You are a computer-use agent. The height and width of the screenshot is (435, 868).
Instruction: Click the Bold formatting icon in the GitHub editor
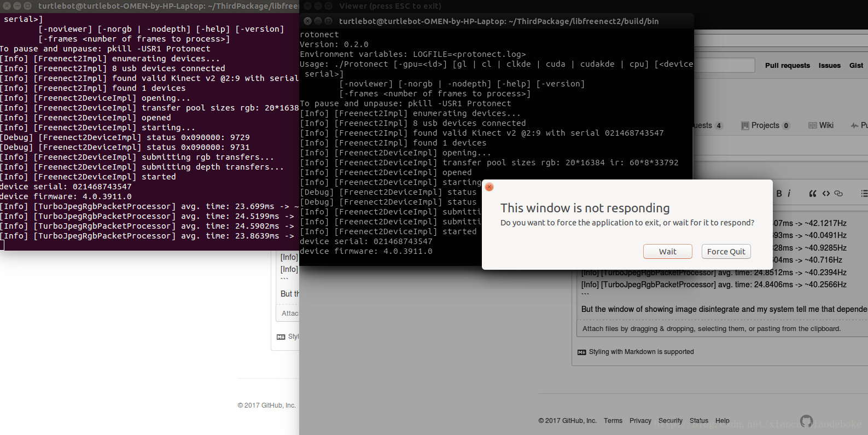[x=779, y=193]
